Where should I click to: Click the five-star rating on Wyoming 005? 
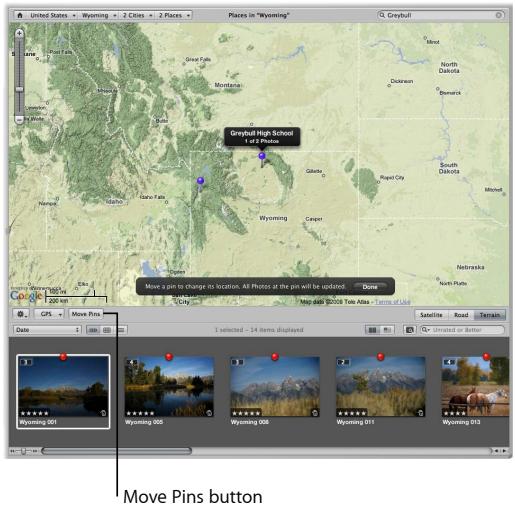140,413
